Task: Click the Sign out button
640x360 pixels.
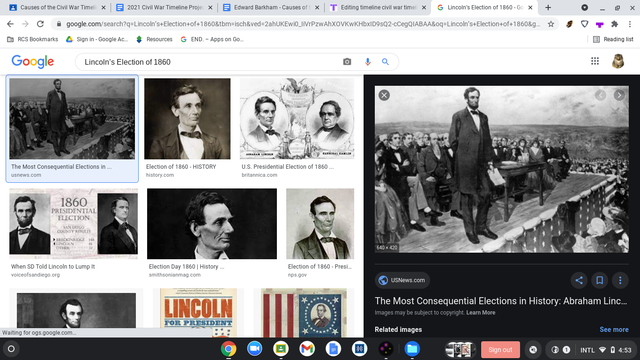Action: pyautogui.click(x=500, y=349)
